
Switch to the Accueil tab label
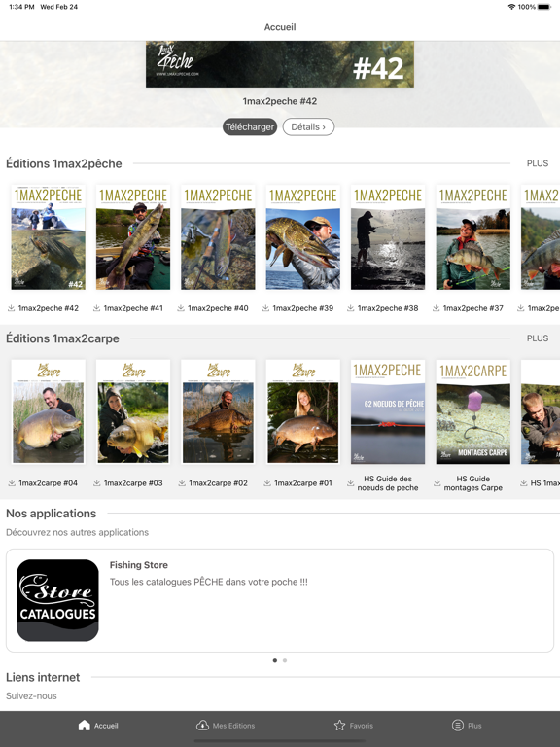point(106,726)
